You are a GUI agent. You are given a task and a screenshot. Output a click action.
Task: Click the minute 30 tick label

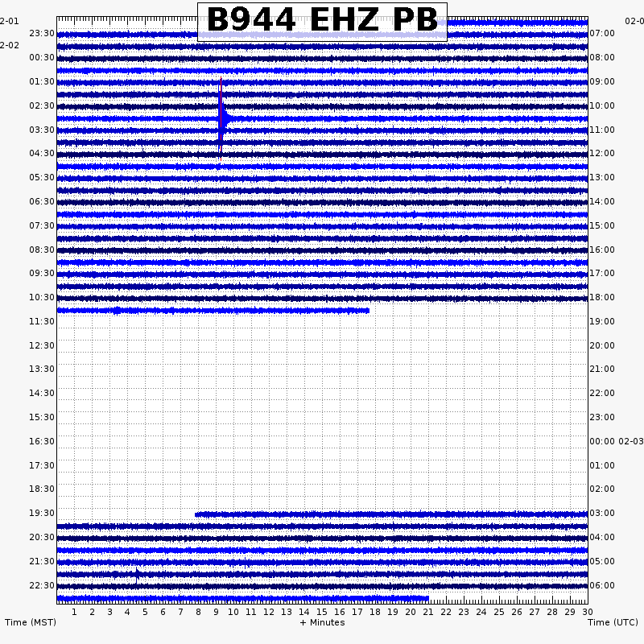click(x=588, y=612)
